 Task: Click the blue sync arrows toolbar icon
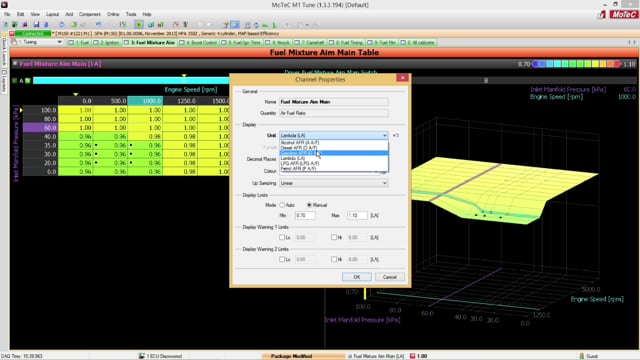coord(256,25)
